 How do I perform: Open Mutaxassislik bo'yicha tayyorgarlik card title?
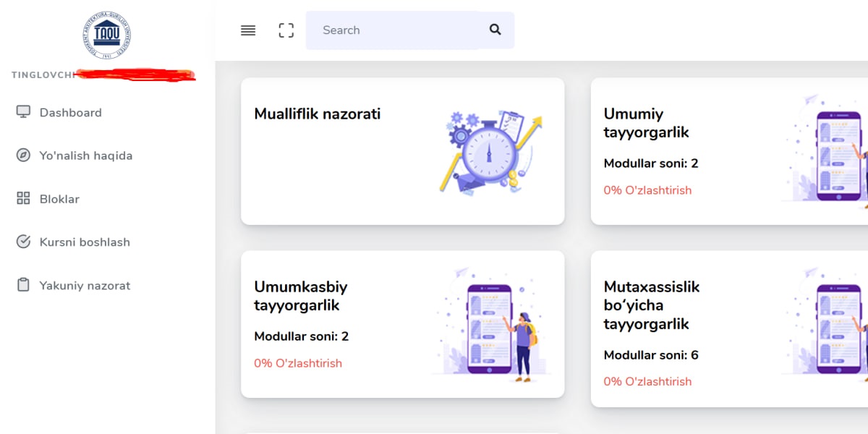tap(651, 305)
